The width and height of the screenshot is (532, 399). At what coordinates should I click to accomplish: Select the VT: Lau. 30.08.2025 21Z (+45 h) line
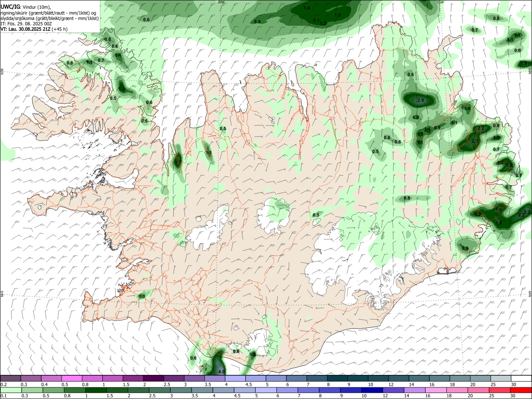coord(34,29)
